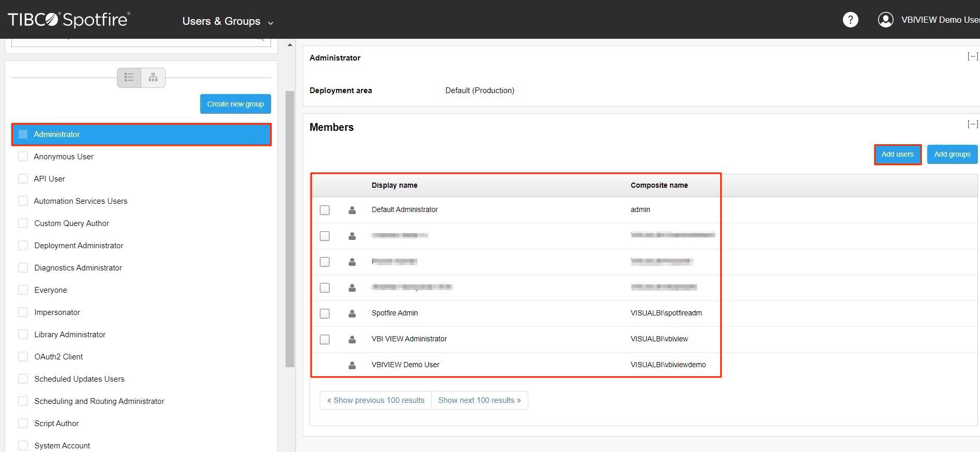Tick the Everyone group checkbox
980x452 pixels.
pyautogui.click(x=23, y=290)
